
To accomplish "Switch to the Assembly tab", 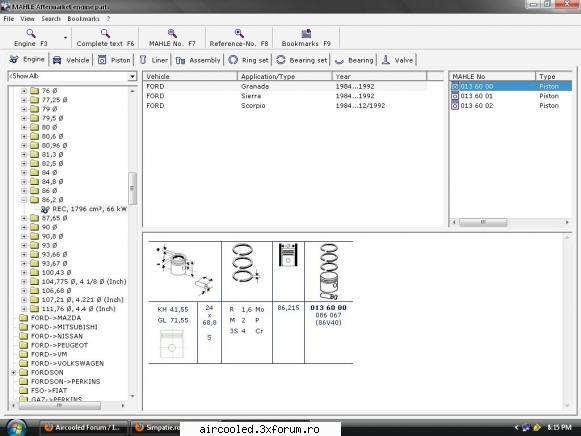I will tap(198, 60).
